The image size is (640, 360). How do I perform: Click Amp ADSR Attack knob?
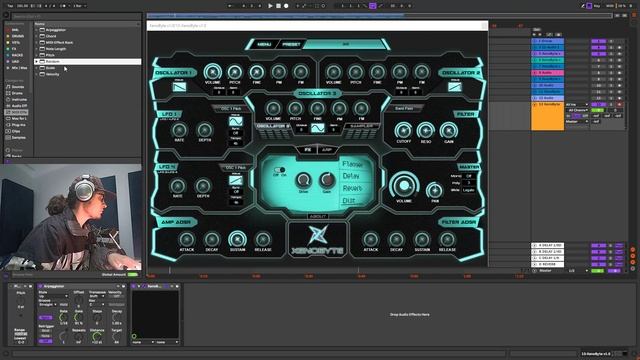[x=187, y=240]
